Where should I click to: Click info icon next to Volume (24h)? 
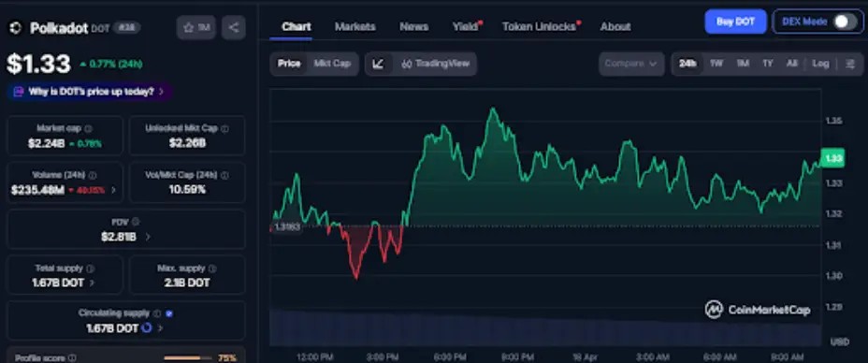tap(93, 175)
